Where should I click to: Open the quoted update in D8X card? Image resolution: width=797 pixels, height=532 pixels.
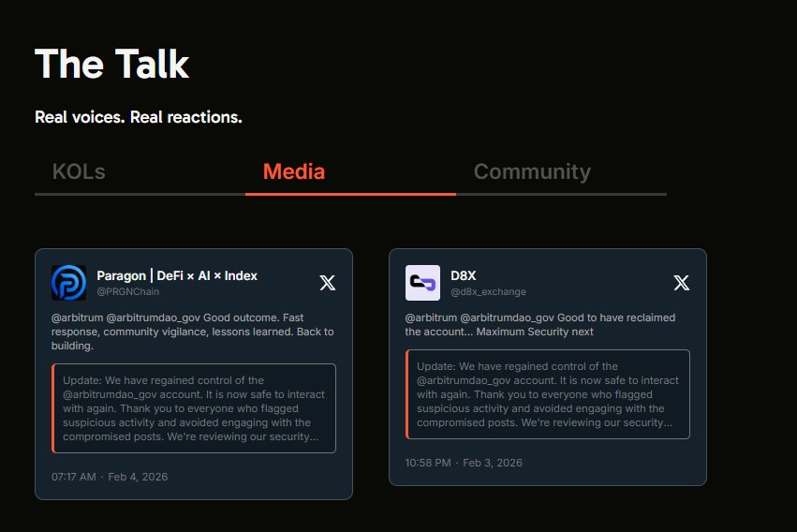click(x=548, y=393)
